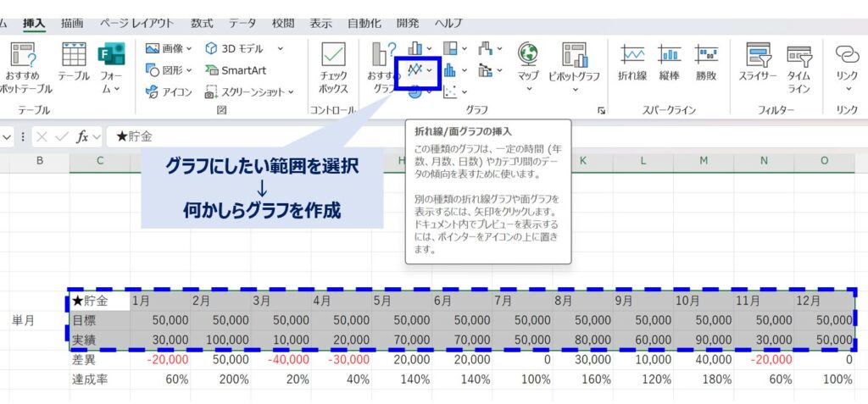Switch to the 自動化 tab
This screenshot has height=404, width=868.
pyautogui.click(x=364, y=23)
